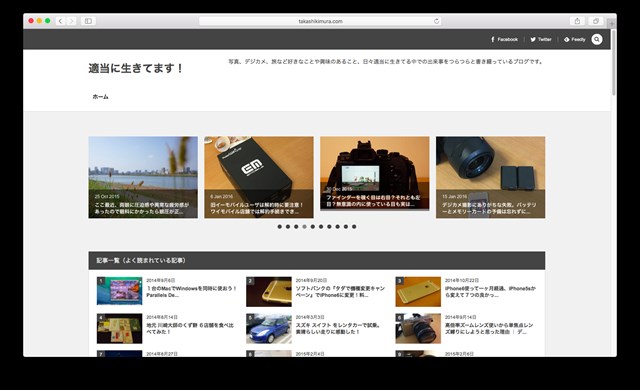Image resolution: width=640 pixels, height=390 pixels.
Task: Open the round search icon
Action: point(597,39)
